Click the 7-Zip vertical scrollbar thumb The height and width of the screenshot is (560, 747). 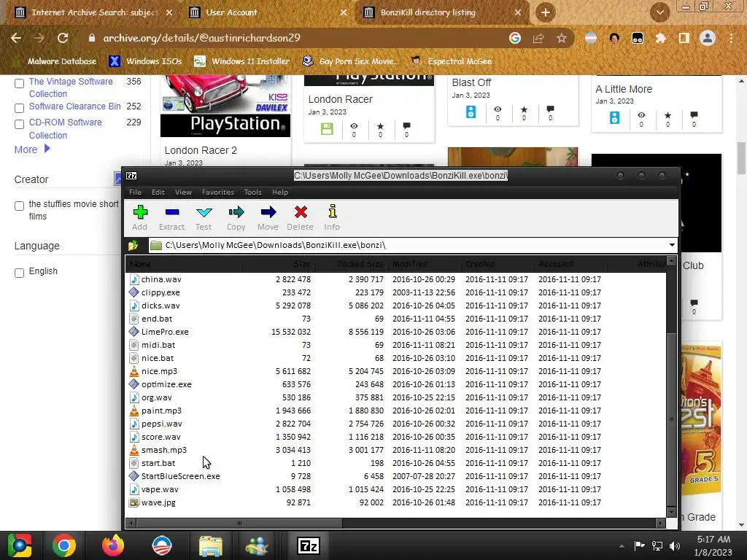(671, 419)
